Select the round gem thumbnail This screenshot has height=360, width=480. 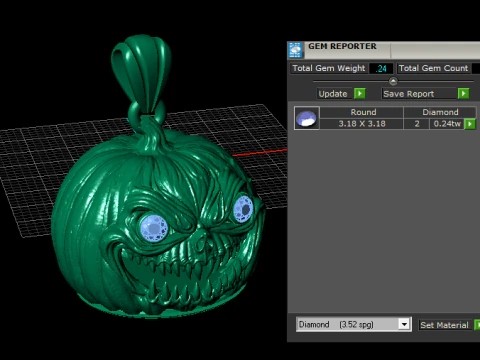(x=307, y=118)
